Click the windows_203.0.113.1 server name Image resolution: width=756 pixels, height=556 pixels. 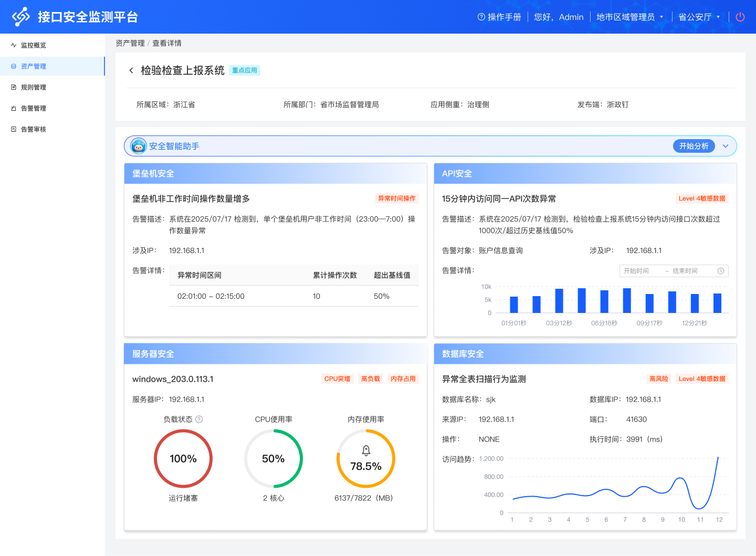click(173, 379)
